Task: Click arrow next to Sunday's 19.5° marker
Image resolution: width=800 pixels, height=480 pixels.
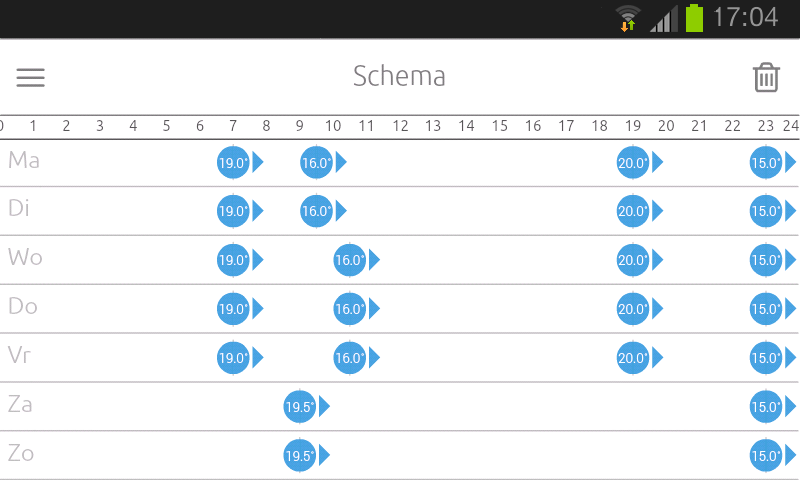Action: [x=324, y=456]
